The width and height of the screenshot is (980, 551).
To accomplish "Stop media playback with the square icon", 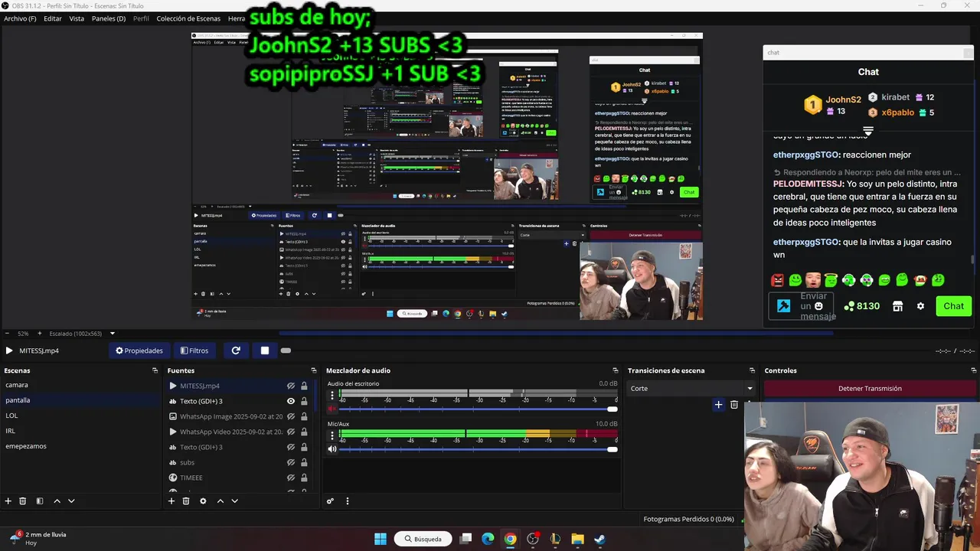I will pyautogui.click(x=265, y=350).
